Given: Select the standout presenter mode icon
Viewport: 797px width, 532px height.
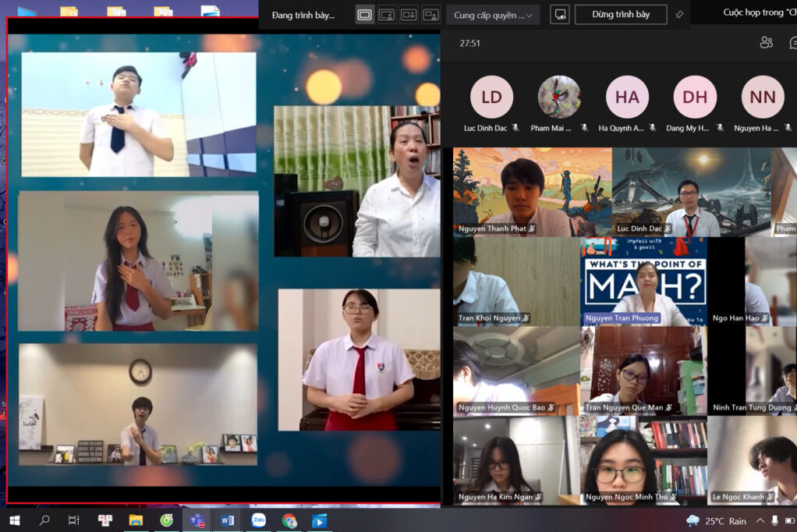Looking at the screenshot, I should click(x=387, y=15).
